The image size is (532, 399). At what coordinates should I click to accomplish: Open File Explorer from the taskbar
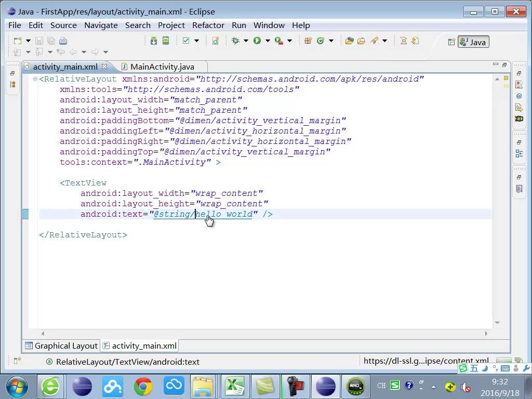click(x=203, y=387)
